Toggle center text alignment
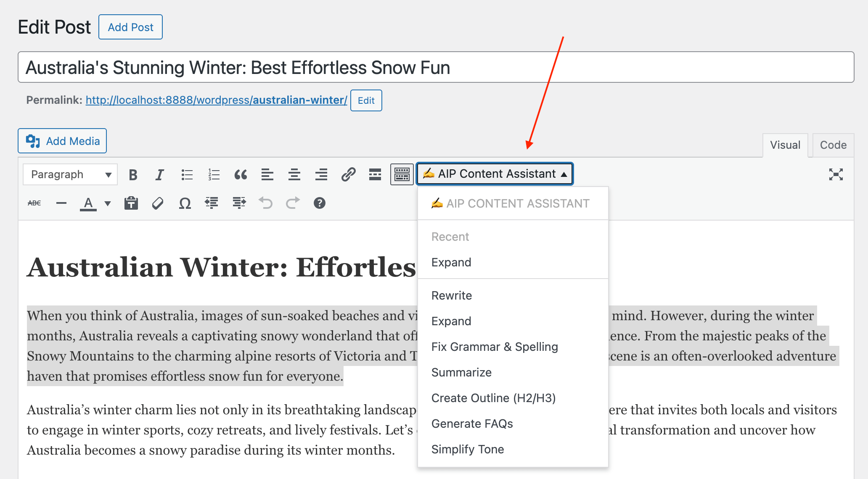Image resolution: width=868 pixels, height=479 pixels. (x=294, y=174)
